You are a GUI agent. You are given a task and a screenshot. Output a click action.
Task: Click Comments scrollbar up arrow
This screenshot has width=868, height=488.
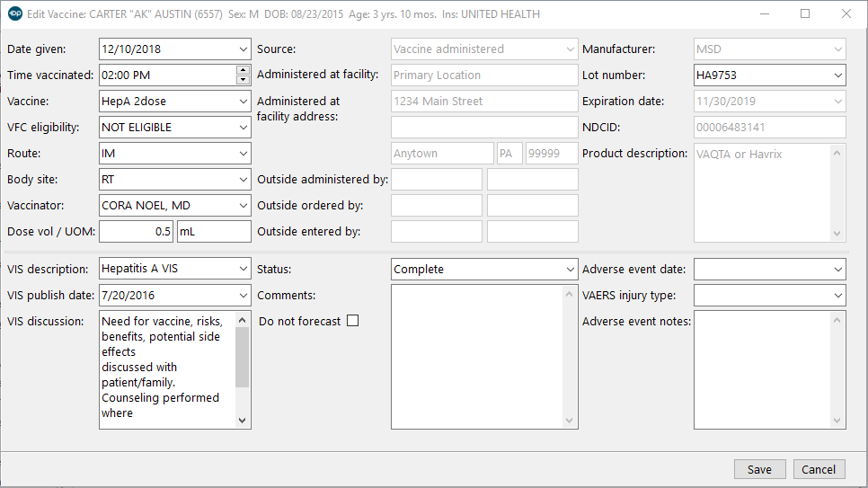[569, 294]
